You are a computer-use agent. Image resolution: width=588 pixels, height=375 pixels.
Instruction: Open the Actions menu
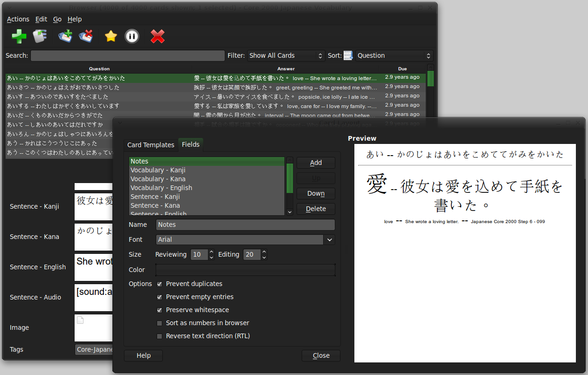coord(18,19)
